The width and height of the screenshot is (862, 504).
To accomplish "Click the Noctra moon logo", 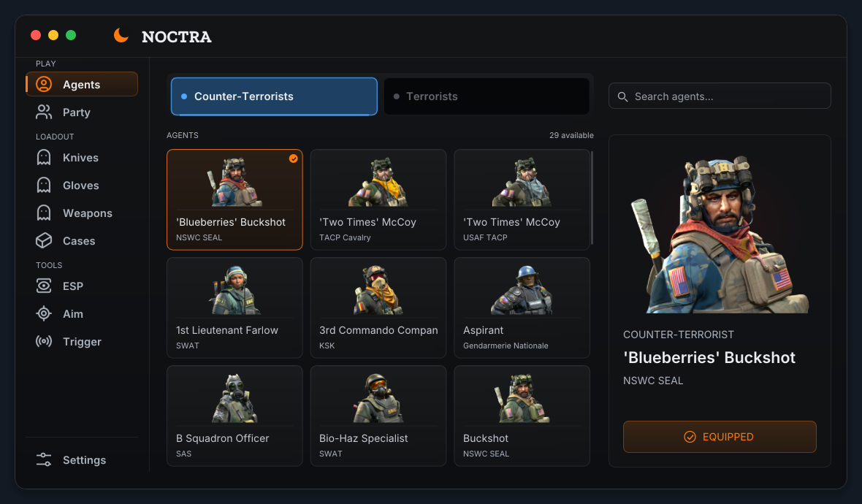I will point(121,35).
